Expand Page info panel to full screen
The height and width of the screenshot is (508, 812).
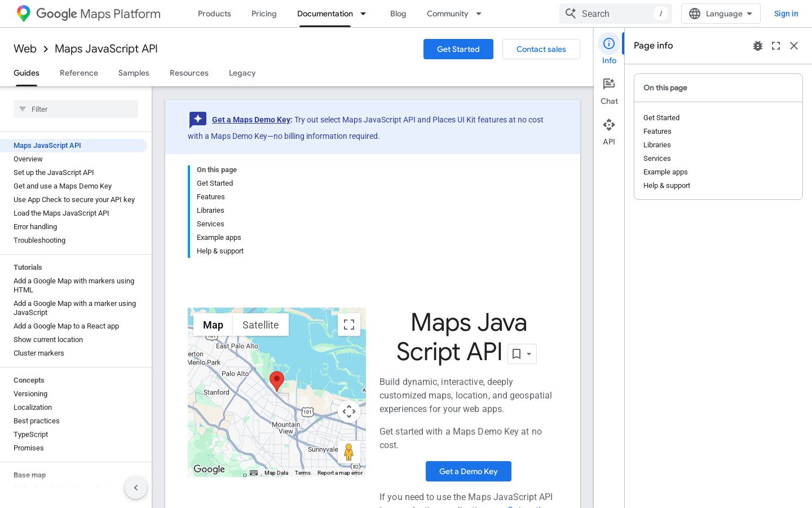point(776,46)
